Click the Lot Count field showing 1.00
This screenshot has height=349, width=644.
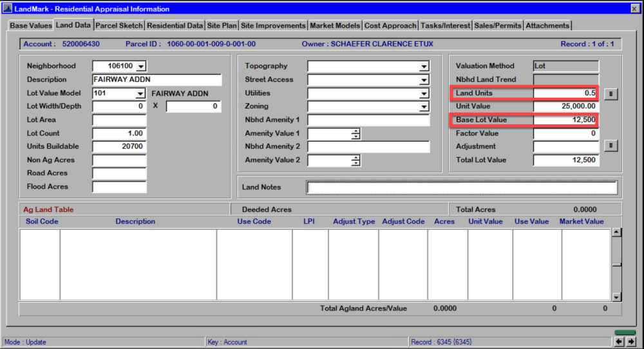[x=119, y=133]
